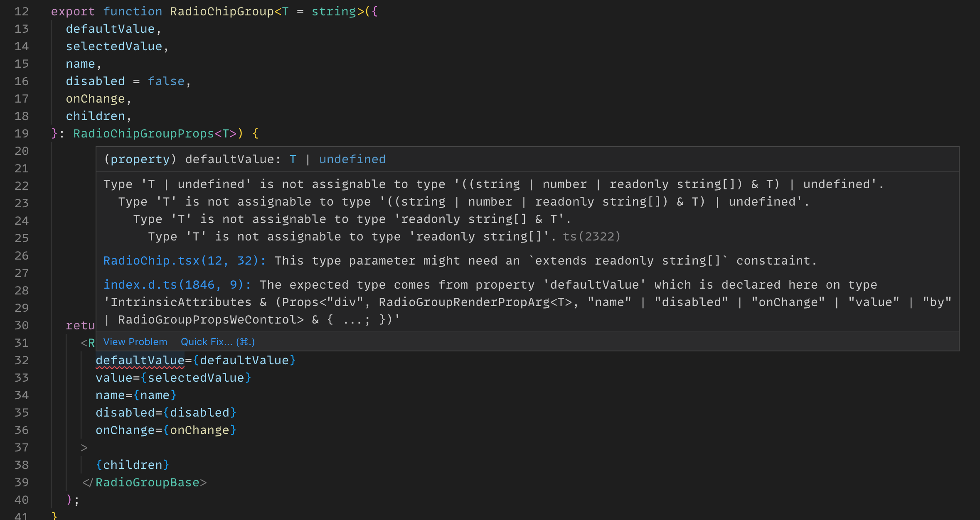Click RadioChipGroupProps type annotation

click(x=143, y=134)
